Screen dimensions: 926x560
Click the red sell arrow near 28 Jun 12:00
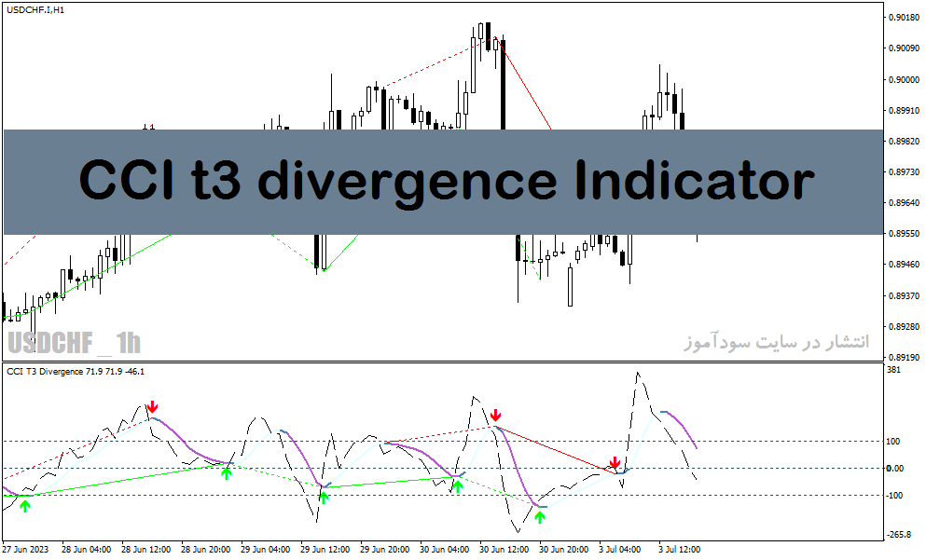coord(152,406)
